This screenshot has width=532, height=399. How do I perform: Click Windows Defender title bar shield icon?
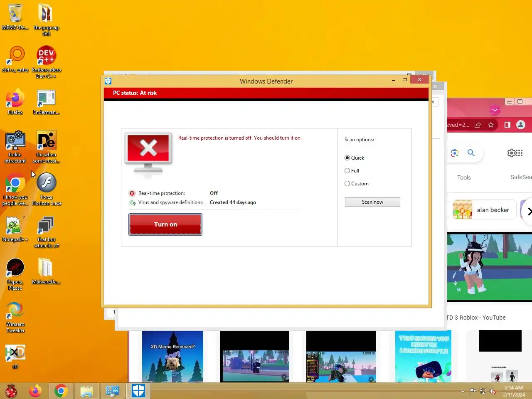click(108, 81)
